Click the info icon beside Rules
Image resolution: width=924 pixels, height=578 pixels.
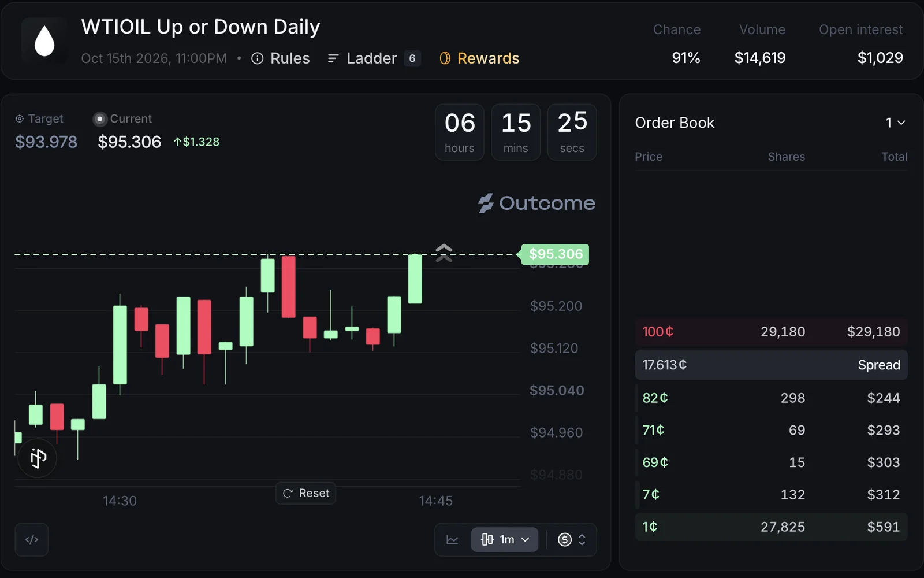pos(258,58)
